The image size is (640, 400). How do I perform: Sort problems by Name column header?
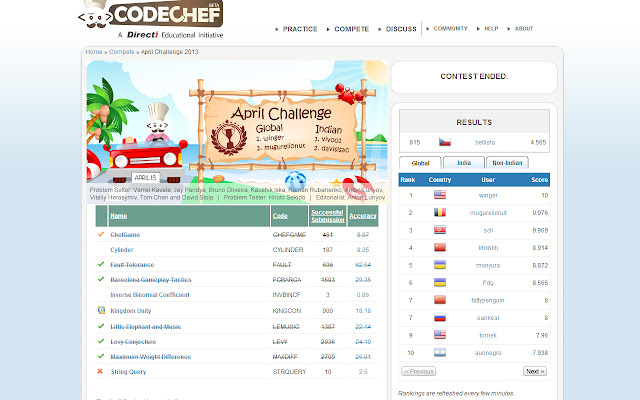tap(118, 216)
